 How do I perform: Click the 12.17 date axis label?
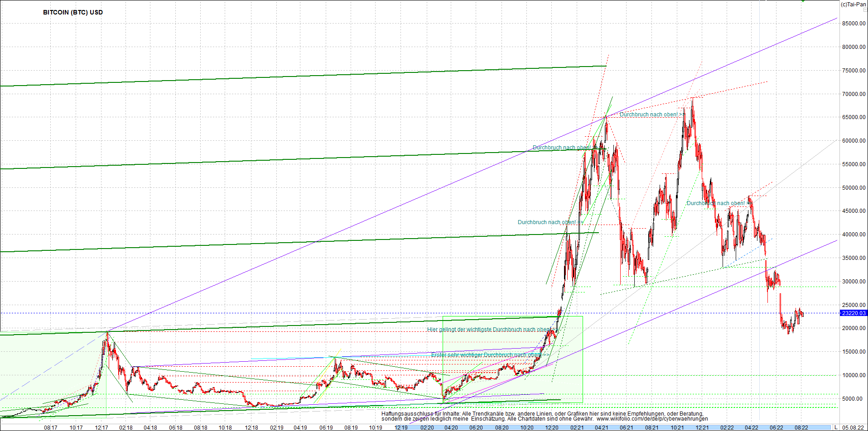click(x=101, y=427)
